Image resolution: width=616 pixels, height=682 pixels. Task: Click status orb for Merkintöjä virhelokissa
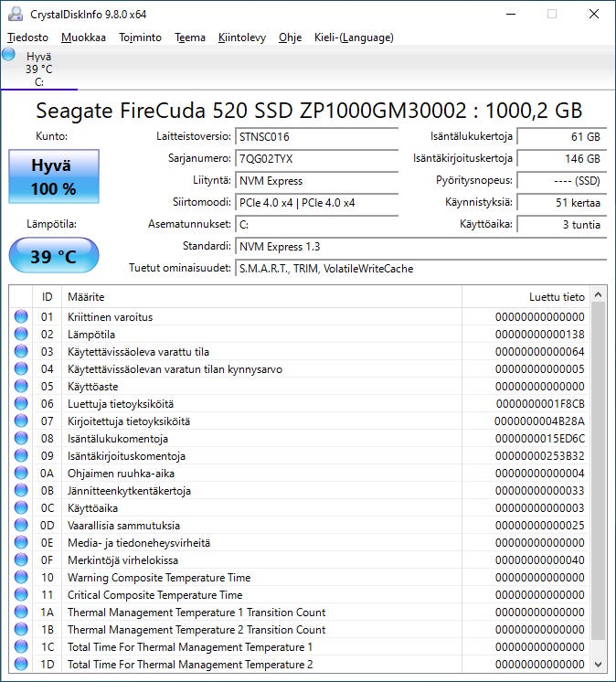click(x=21, y=559)
